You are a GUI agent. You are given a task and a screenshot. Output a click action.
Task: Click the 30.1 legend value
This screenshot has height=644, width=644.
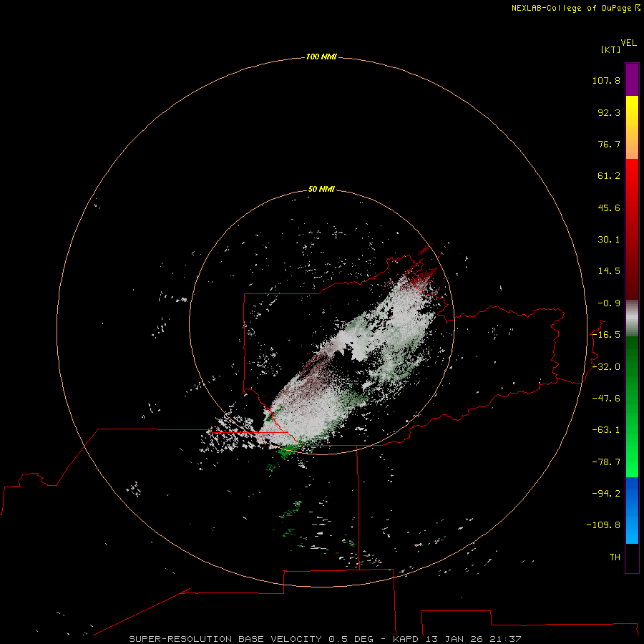pyautogui.click(x=609, y=240)
